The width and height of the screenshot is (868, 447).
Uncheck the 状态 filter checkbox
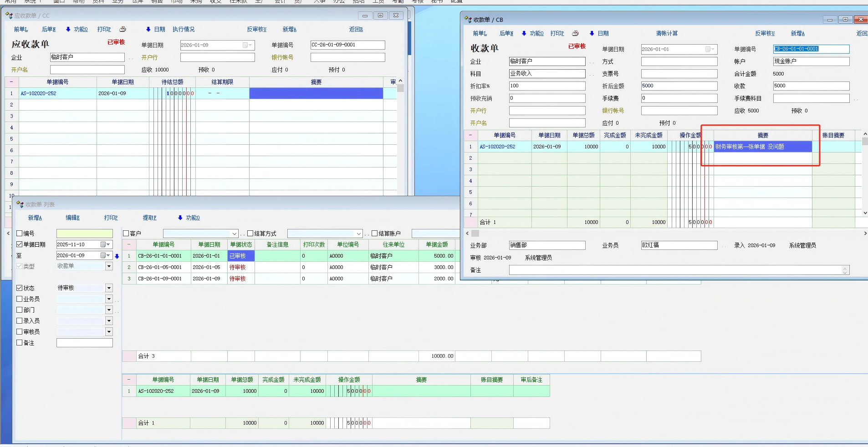tap(20, 288)
